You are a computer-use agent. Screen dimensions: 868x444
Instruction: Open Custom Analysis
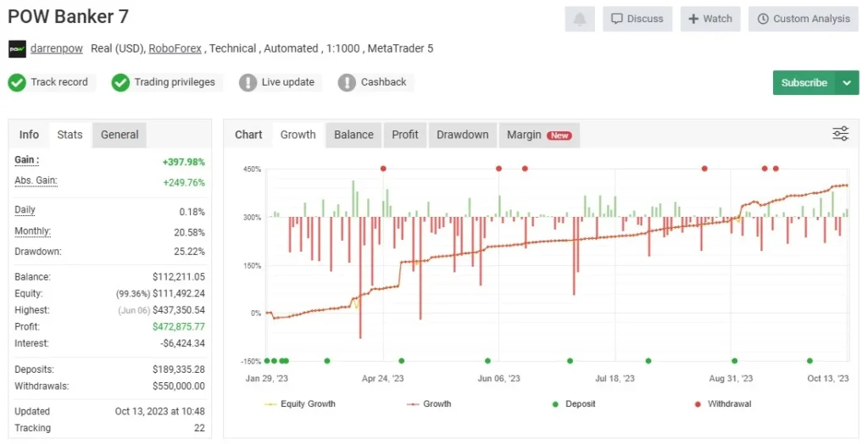[x=804, y=19]
